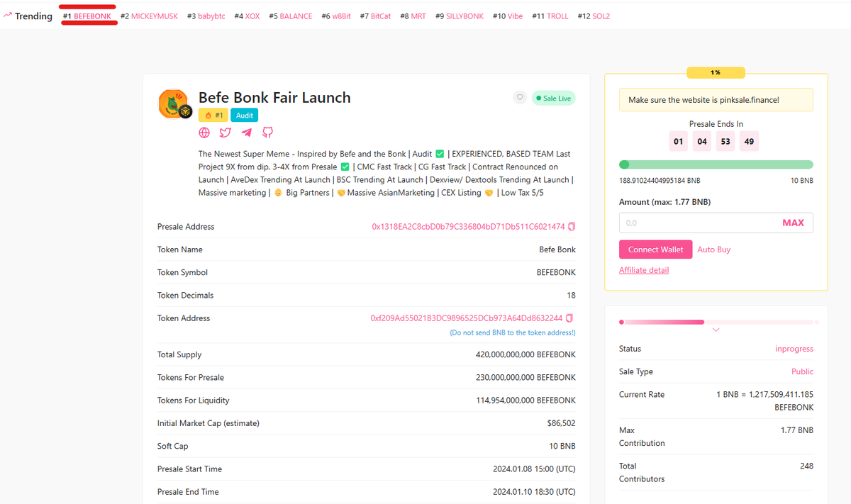
Task: Open Affiliate detail link
Action: (x=644, y=269)
